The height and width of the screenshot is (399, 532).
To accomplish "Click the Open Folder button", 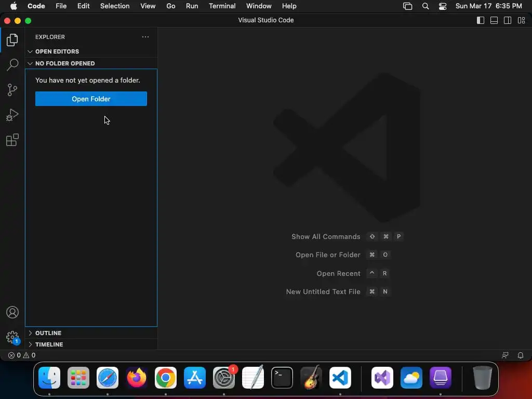I will pos(91,99).
